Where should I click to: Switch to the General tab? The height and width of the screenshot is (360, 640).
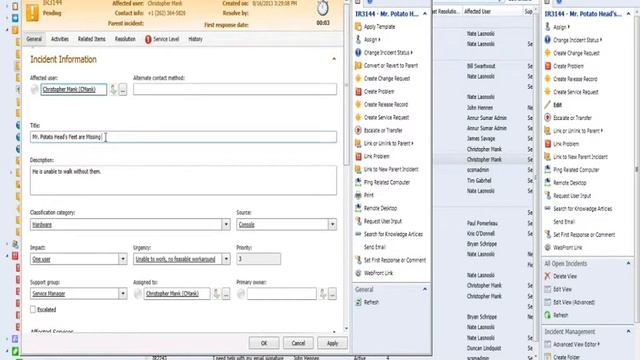34,39
